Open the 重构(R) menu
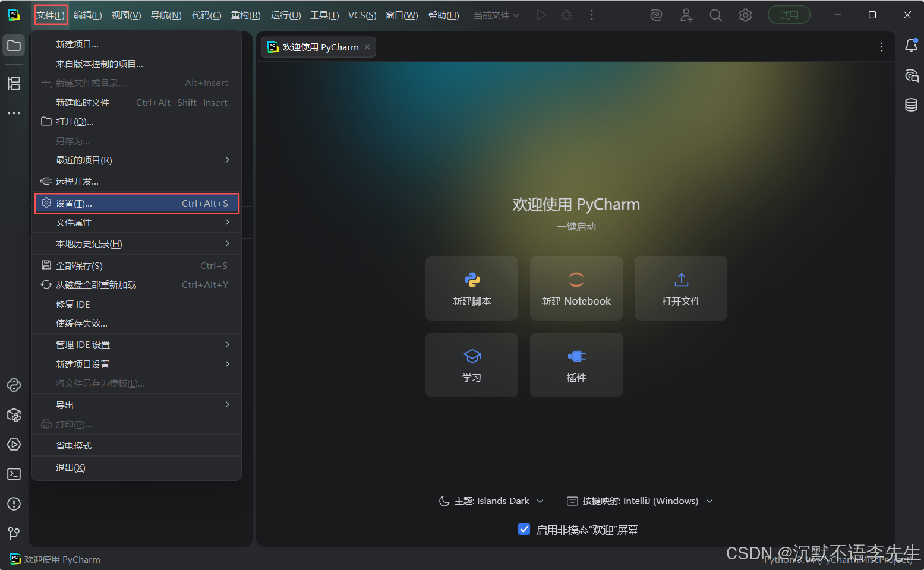The width and height of the screenshot is (924, 570). (245, 15)
